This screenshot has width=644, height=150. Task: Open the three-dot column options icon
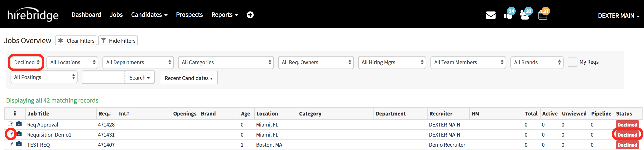(x=15, y=113)
